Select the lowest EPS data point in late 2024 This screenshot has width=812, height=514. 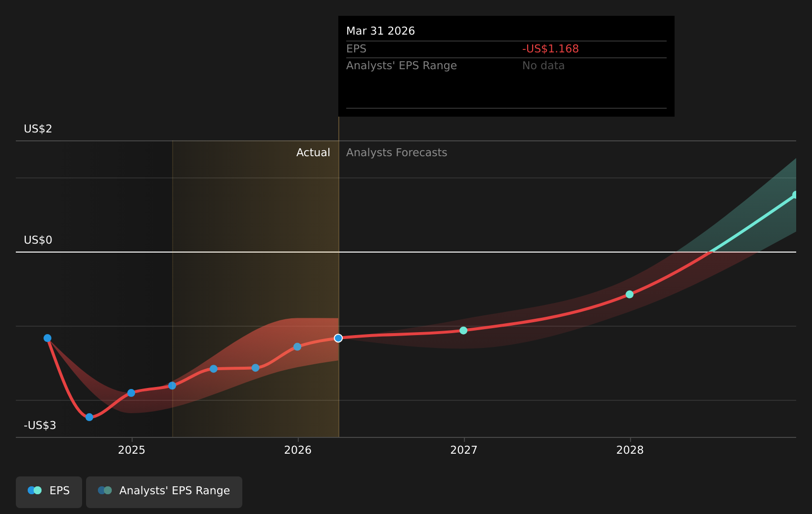coord(89,417)
